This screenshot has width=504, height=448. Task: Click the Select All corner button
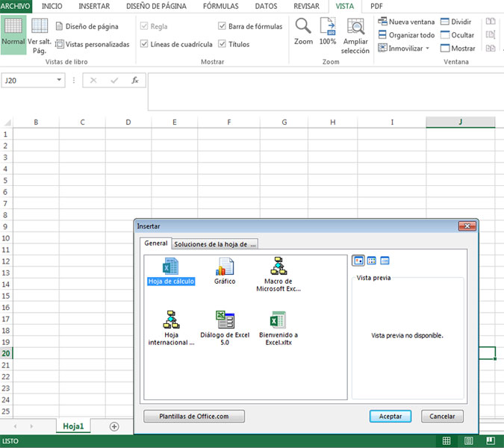7,122
